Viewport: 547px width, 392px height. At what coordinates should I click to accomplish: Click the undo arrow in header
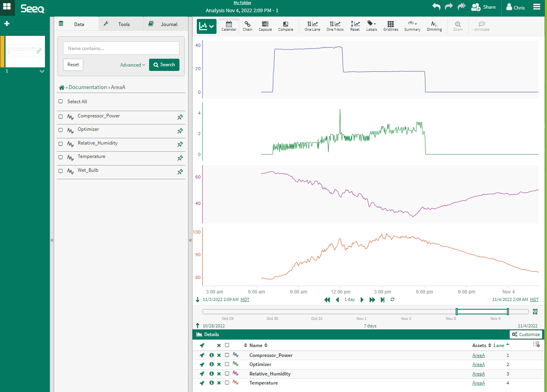click(436, 7)
